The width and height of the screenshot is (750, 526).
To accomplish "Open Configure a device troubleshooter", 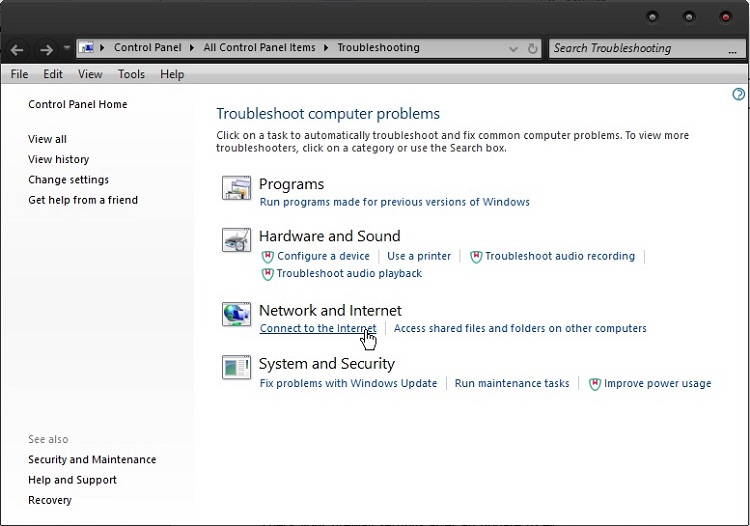I will (x=323, y=256).
